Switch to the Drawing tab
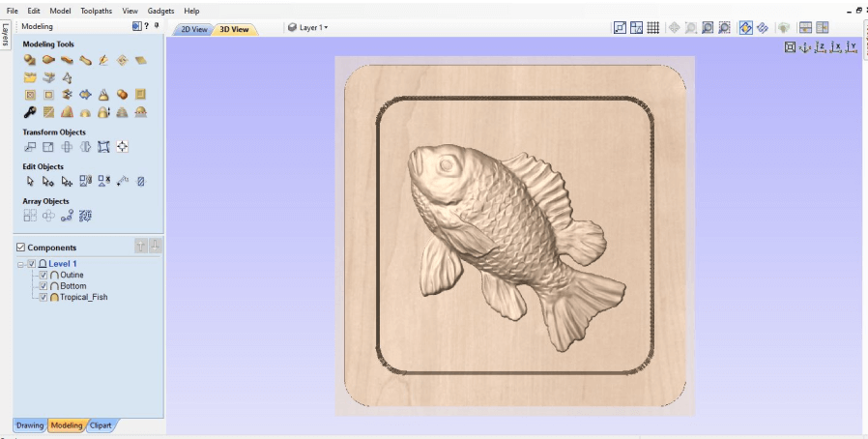Screen dimensions: 868x439 pyautogui.click(x=30, y=425)
